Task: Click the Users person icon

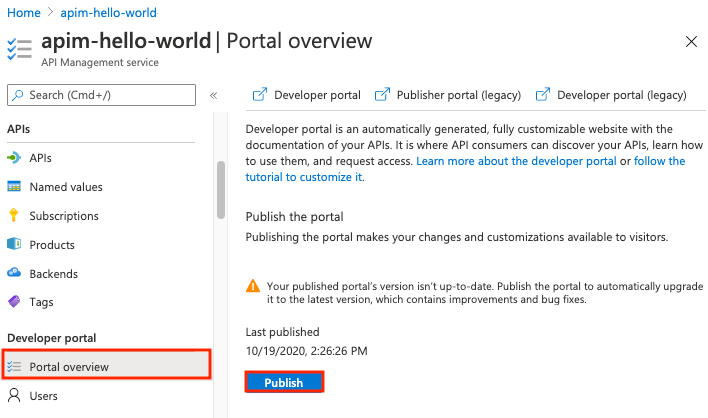Action: pyautogui.click(x=15, y=396)
